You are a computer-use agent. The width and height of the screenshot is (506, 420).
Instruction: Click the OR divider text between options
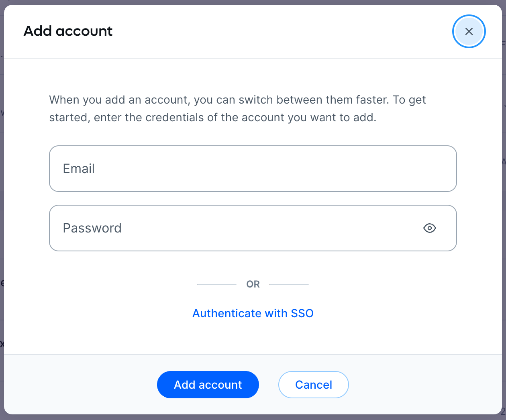[x=253, y=284]
